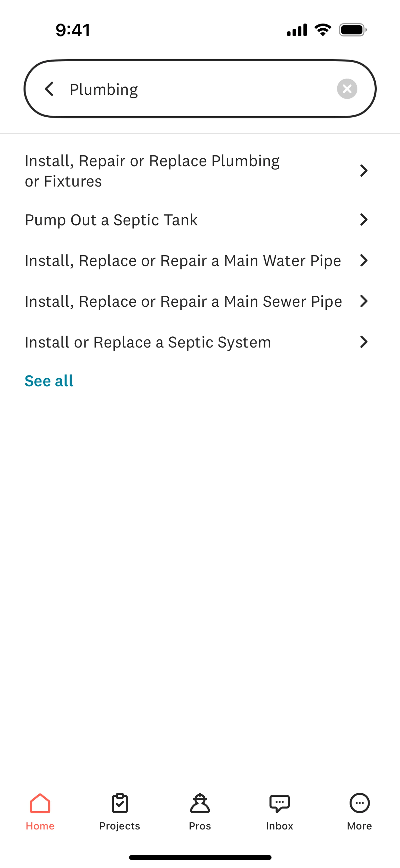Tap chevron next to Pump Out a Septic Tank
Viewport: 400px width, 868px height.
click(x=364, y=220)
